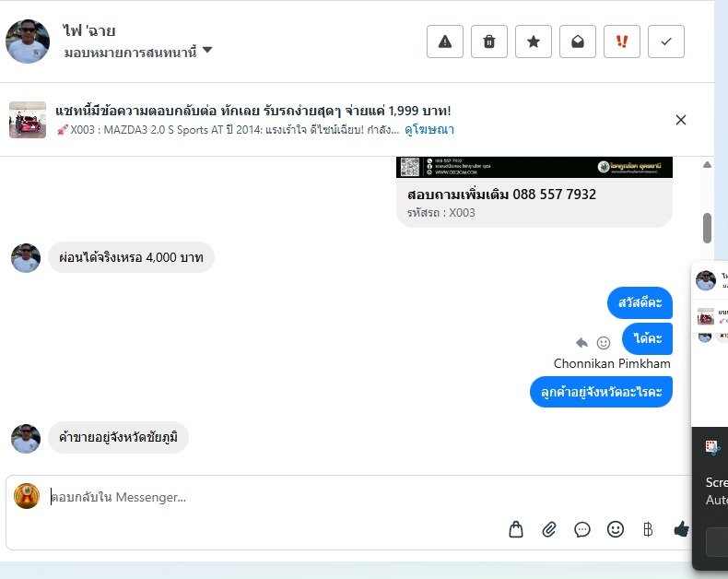Star this conversation as follow-up
The width and height of the screenshot is (728, 579).
534,41
